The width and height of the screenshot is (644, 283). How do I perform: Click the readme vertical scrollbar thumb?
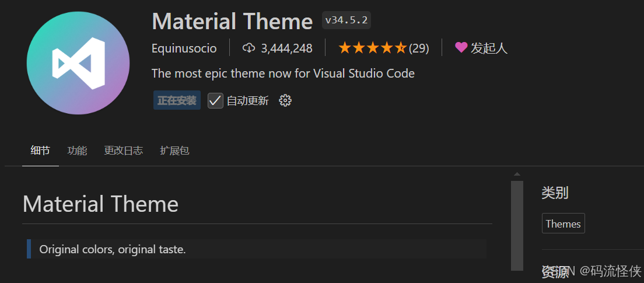[x=517, y=225]
